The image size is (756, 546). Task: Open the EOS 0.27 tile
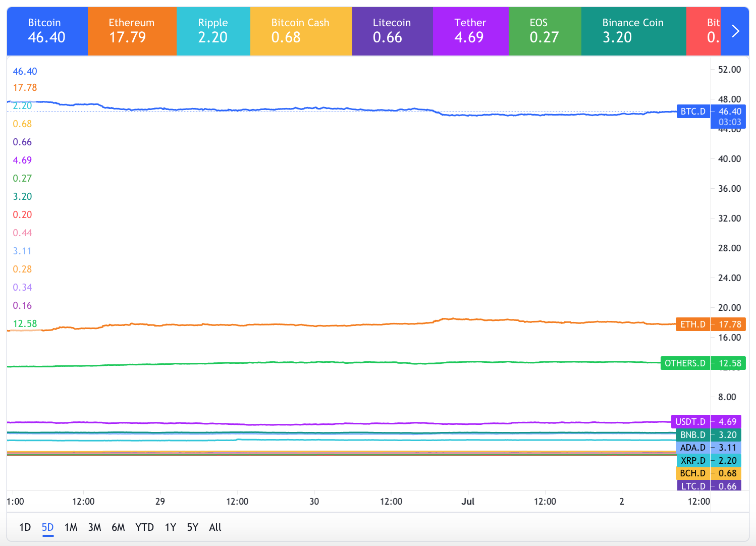coord(545,31)
